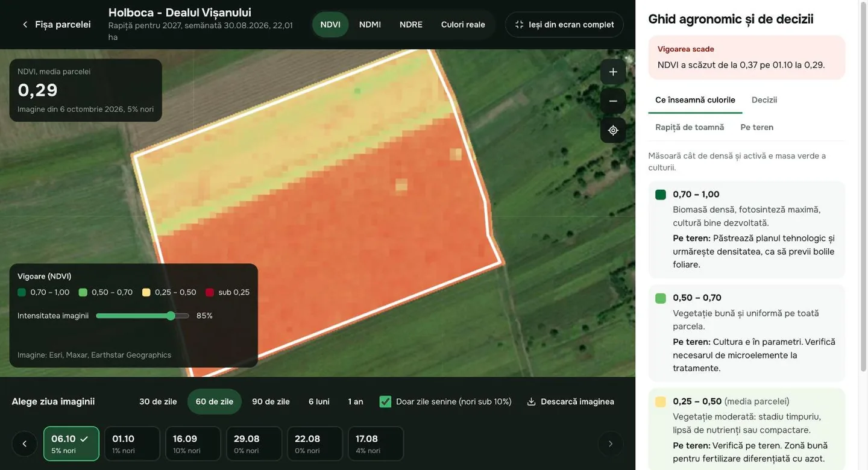Switch to Pe teren sub-tab
The height and width of the screenshot is (470, 868).
point(756,127)
